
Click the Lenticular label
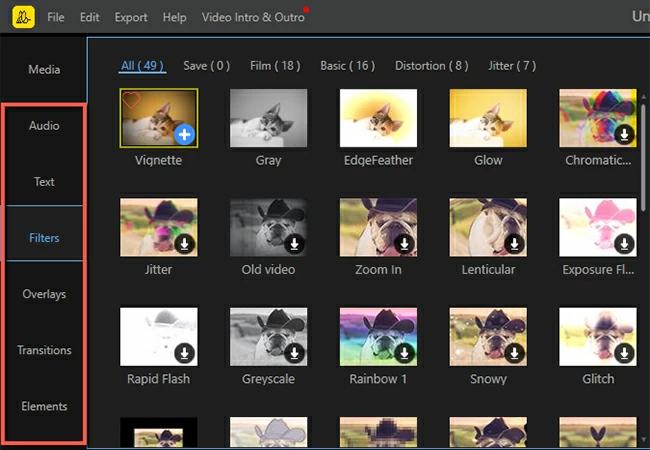click(488, 269)
